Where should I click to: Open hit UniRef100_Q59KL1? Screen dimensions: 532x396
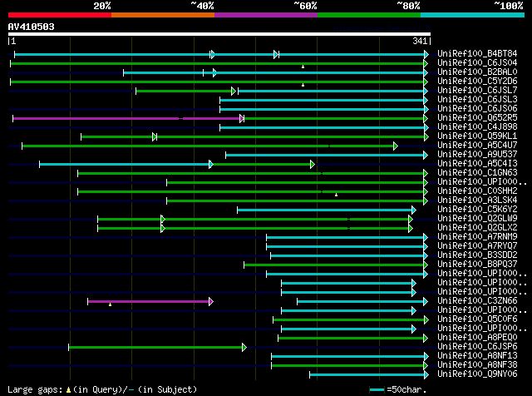click(477, 136)
